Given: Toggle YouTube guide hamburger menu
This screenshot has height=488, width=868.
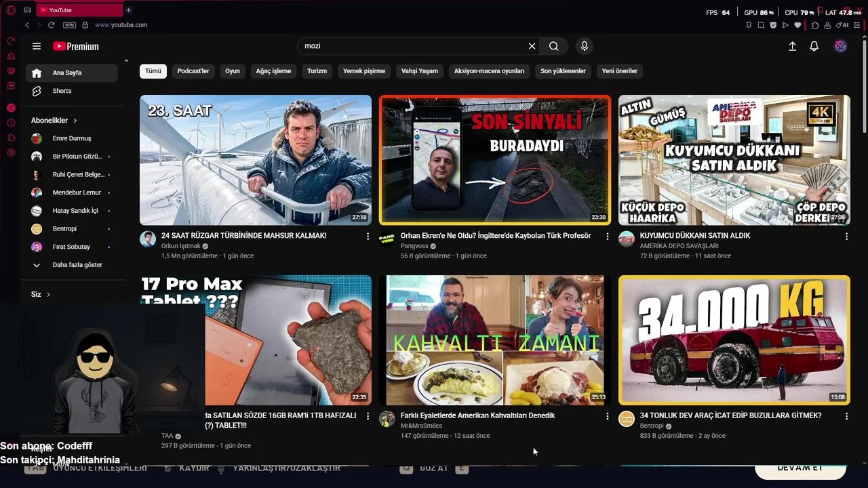Looking at the screenshot, I should click(x=37, y=46).
